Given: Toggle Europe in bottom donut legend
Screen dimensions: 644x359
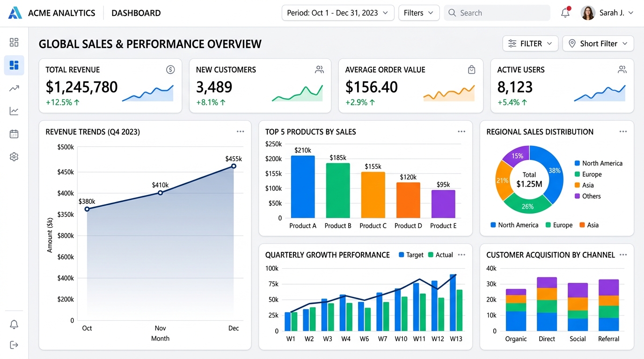Looking at the screenshot, I should point(559,225).
